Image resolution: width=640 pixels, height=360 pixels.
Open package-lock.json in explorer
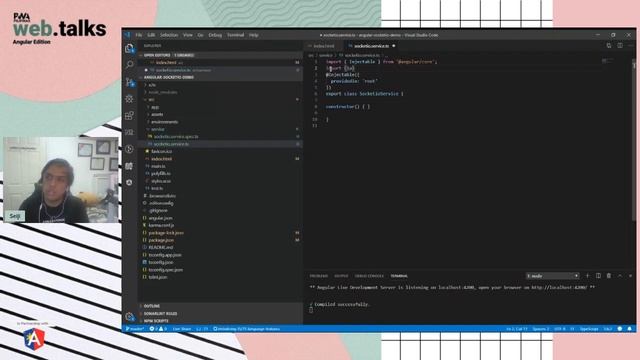coord(220,233)
